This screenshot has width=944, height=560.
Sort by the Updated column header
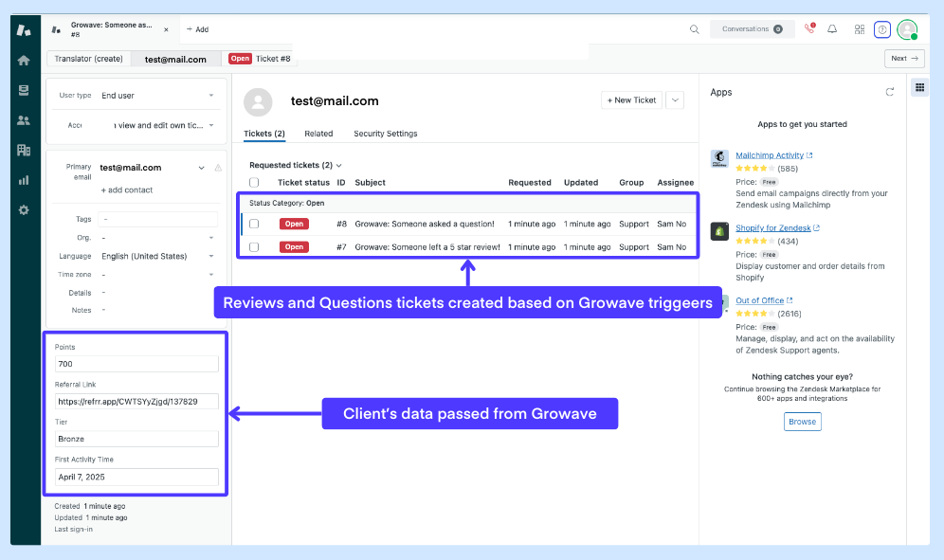pos(581,183)
